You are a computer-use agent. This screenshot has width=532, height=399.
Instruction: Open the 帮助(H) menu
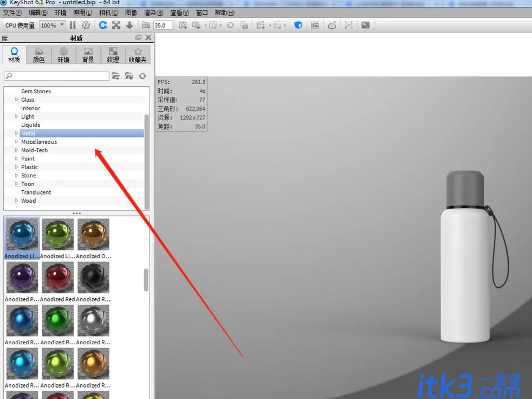(x=225, y=13)
